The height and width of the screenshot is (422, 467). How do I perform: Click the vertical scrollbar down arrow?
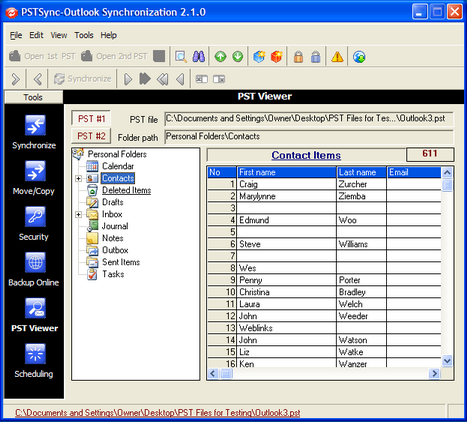447,361
